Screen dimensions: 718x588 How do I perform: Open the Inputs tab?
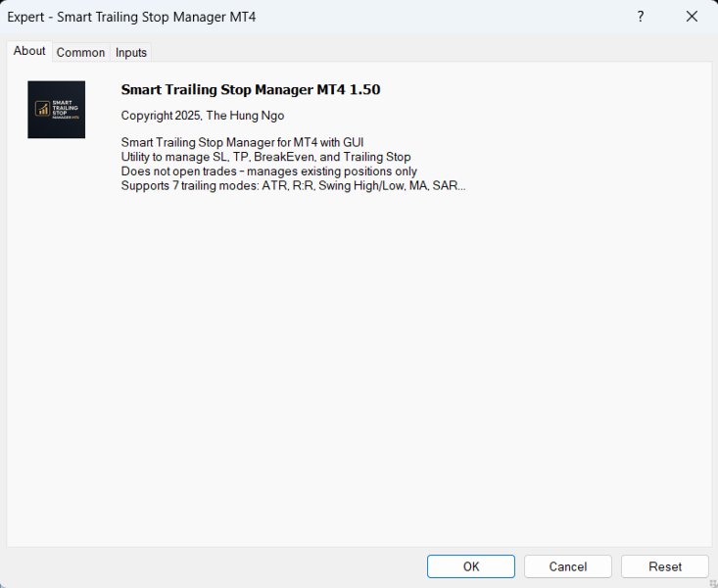[131, 52]
